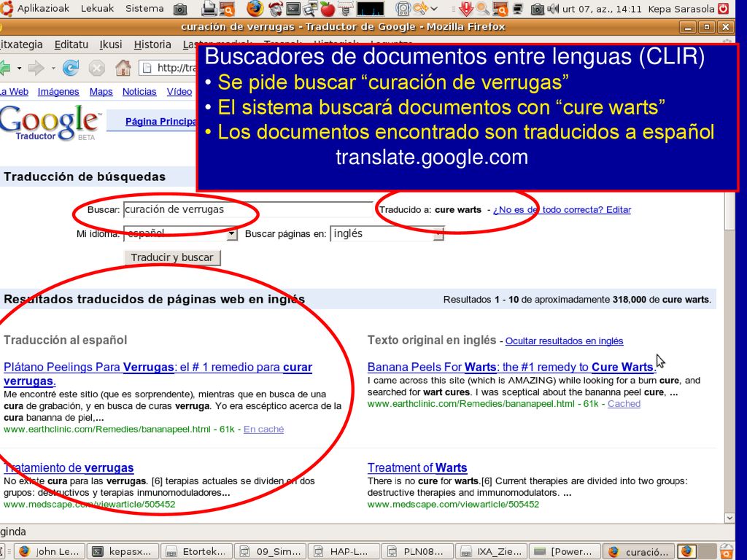This screenshot has height=560, width=747.
Task: Click the network computer icon in the tray
Action: [518, 9]
